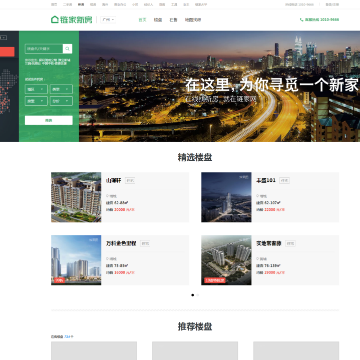The image size is (360, 360).
Task: Click the red badge on 实地常春藤 thumbnail
Action: [215, 280]
